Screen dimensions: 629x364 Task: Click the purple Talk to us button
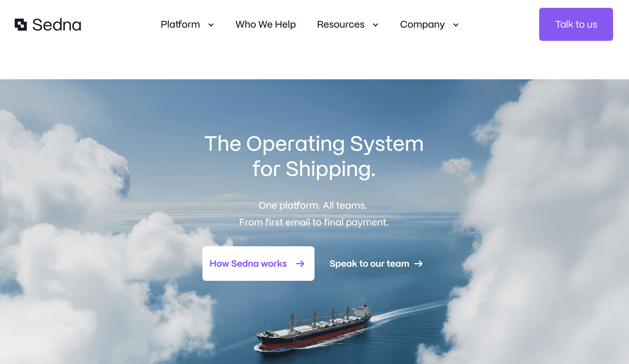coord(576,24)
